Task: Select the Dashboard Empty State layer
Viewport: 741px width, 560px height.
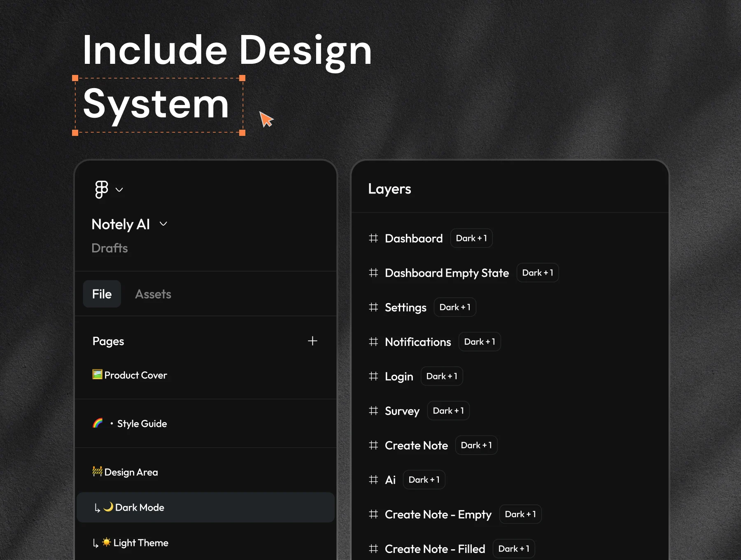Action: point(447,273)
